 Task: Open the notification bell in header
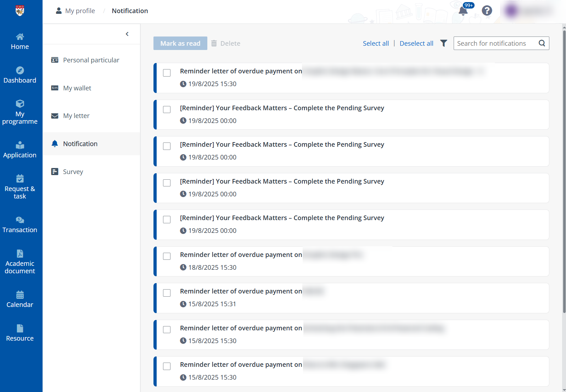click(463, 11)
